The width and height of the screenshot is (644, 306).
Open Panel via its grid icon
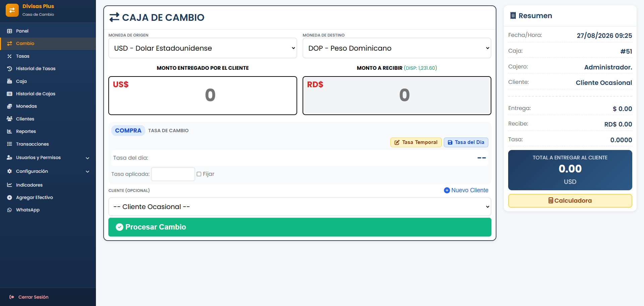9,31
